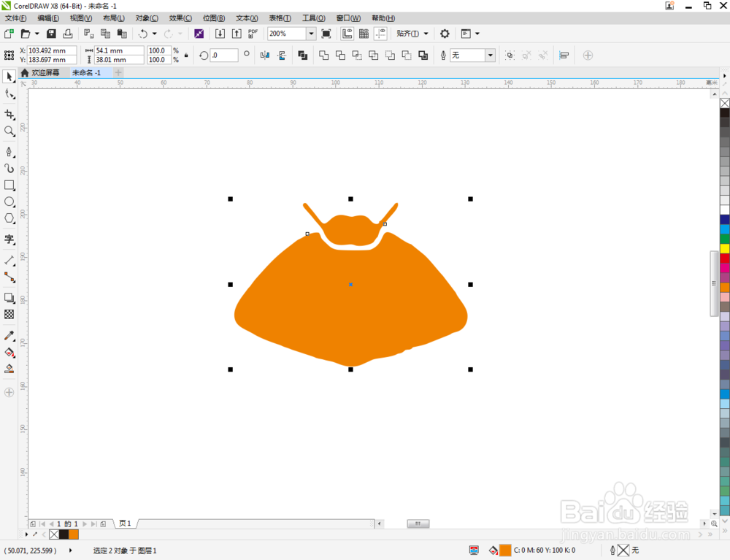Select the Parallel Dimension tool
Viewport: 730px width, 560px height.
pos(9,260)
